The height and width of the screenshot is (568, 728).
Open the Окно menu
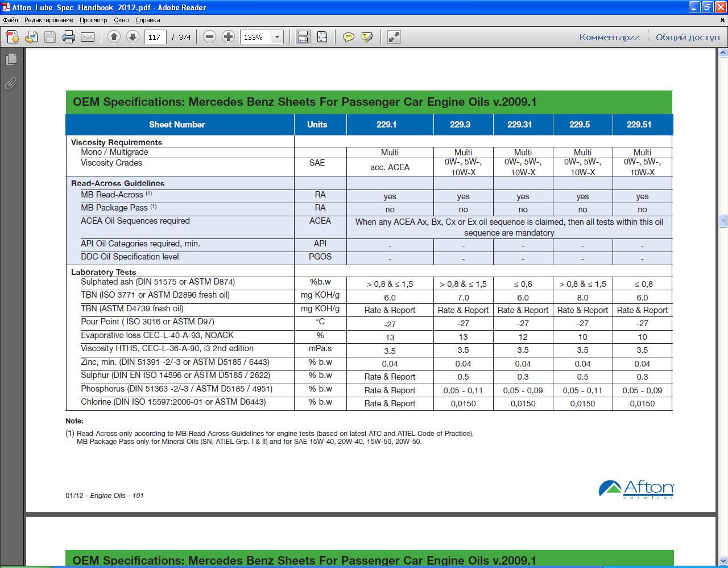[x=121, y=20]
